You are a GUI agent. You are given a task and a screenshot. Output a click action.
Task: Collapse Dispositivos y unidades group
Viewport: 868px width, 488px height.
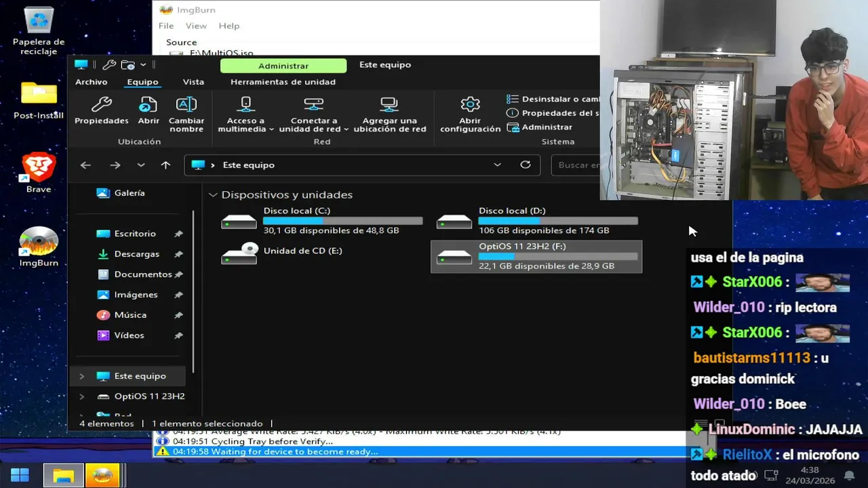tap(213, 195)
